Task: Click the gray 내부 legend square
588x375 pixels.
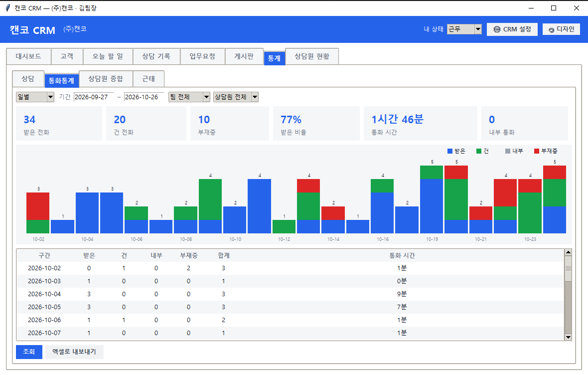Action: pos(507,151)
